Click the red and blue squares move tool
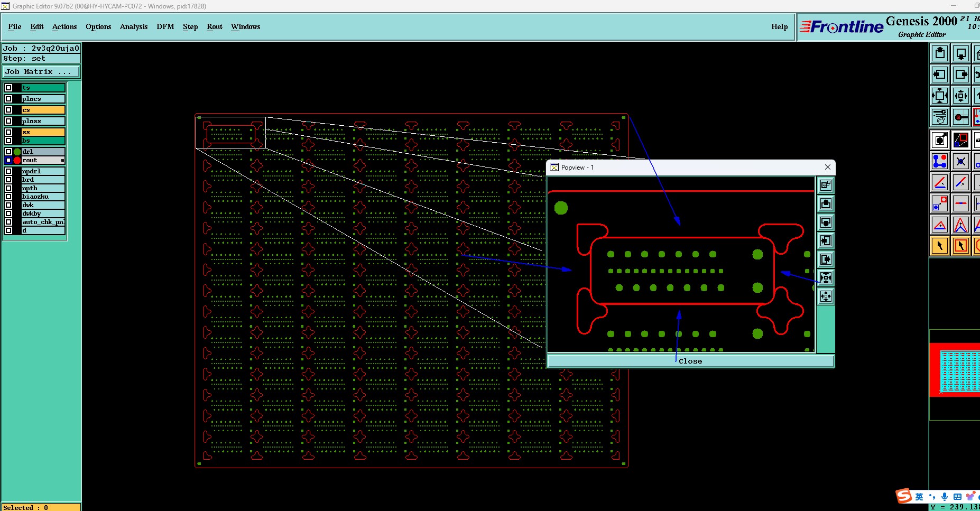 coord(940,203)
